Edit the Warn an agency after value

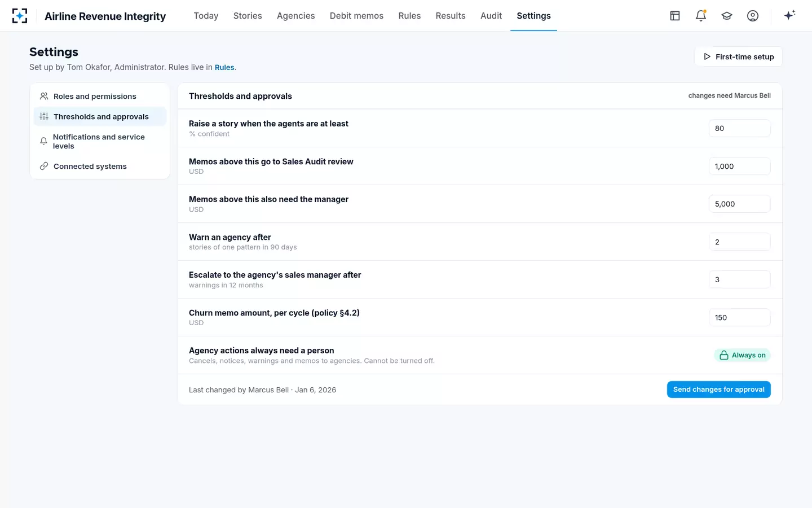pos(739,242)
